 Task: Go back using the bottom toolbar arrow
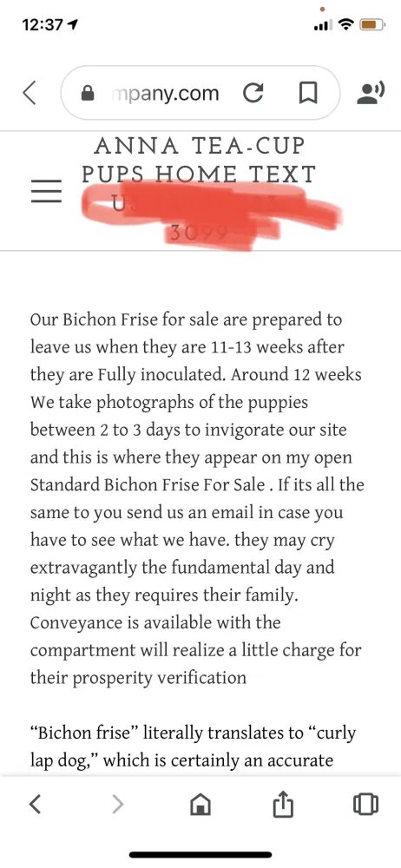(x=35, y=803)
